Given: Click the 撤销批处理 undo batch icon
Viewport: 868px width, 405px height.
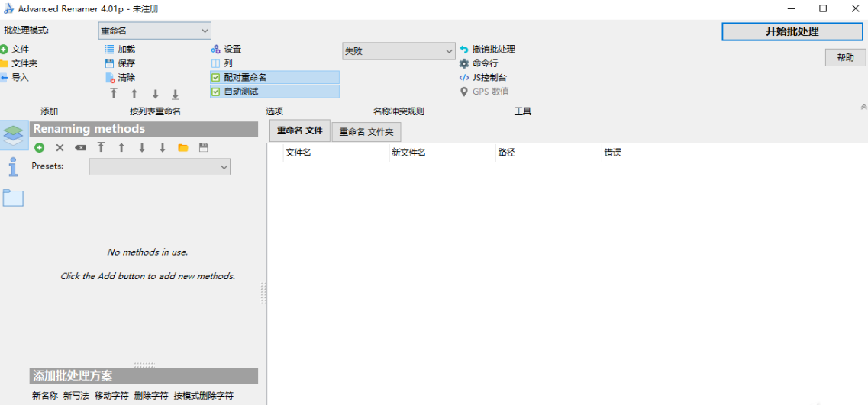Looking at the screenshot, I should [464, 50].
